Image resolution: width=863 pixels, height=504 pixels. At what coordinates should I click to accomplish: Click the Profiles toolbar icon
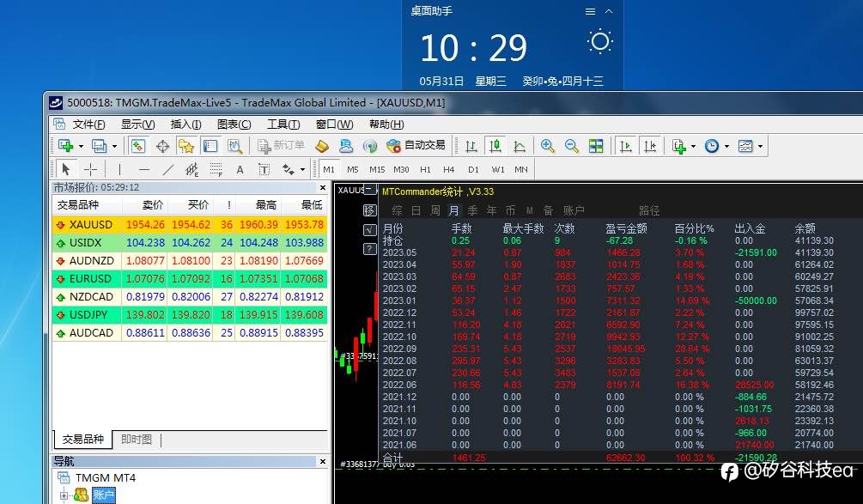(x=99, y=146)
